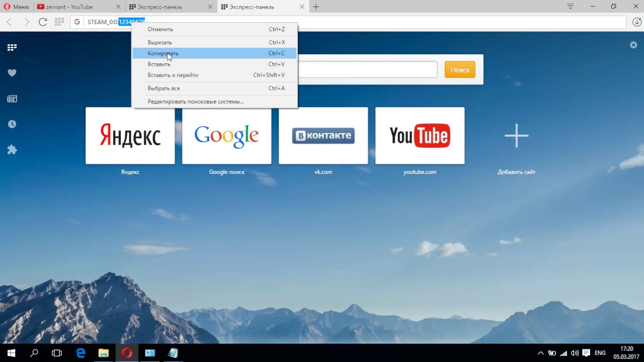Open a new tab with the plus button
Image resolution: width=644 pixels, height=362 pixels.
pyautogui.click(x=316, y=7)
